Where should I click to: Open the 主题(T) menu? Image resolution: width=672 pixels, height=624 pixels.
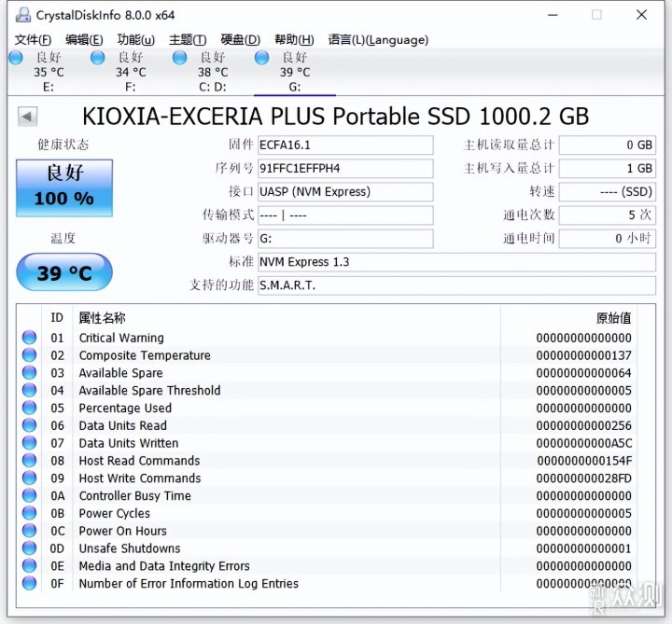point(188,40)
